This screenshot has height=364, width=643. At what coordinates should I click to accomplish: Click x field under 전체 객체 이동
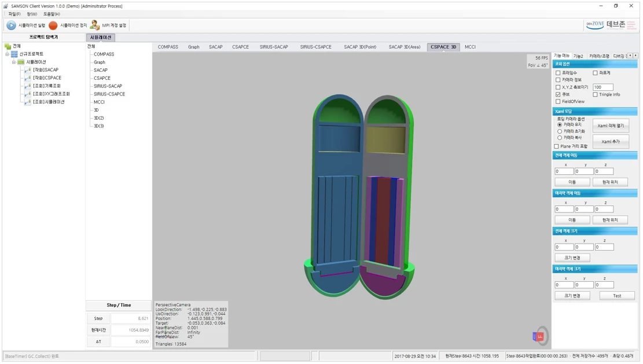(564, 171)
